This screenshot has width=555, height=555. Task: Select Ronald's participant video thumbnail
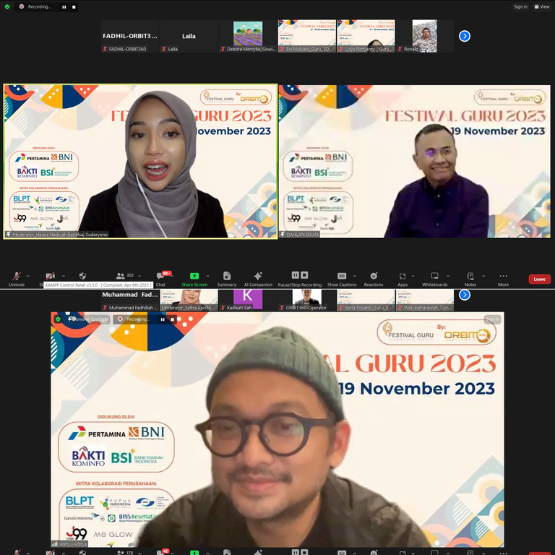point(424,36)
